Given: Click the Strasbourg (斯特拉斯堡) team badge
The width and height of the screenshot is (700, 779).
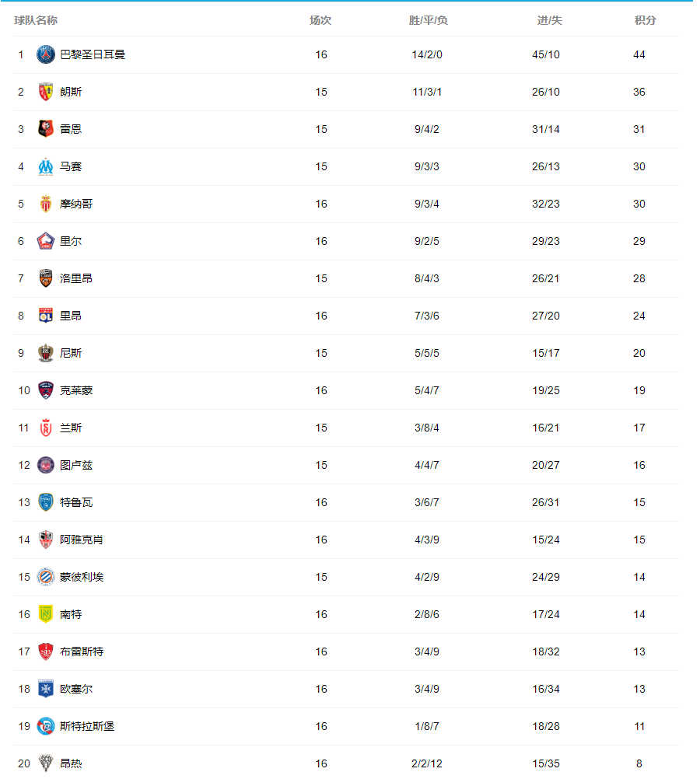Looking at the screenshot, I should click(46, 726).
